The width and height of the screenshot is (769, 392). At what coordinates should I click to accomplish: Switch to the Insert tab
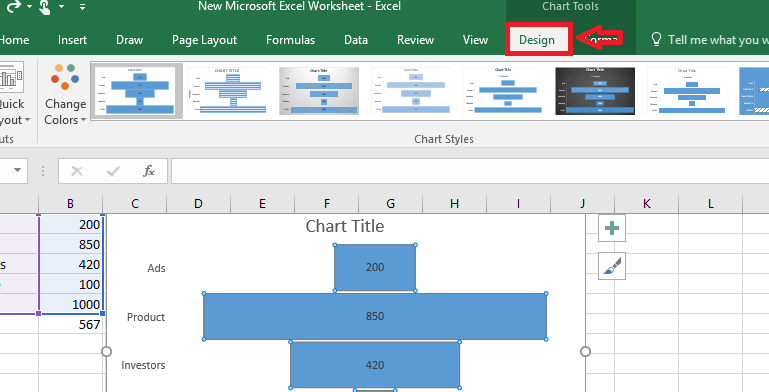pyautogui.click(x=72, y=40)
